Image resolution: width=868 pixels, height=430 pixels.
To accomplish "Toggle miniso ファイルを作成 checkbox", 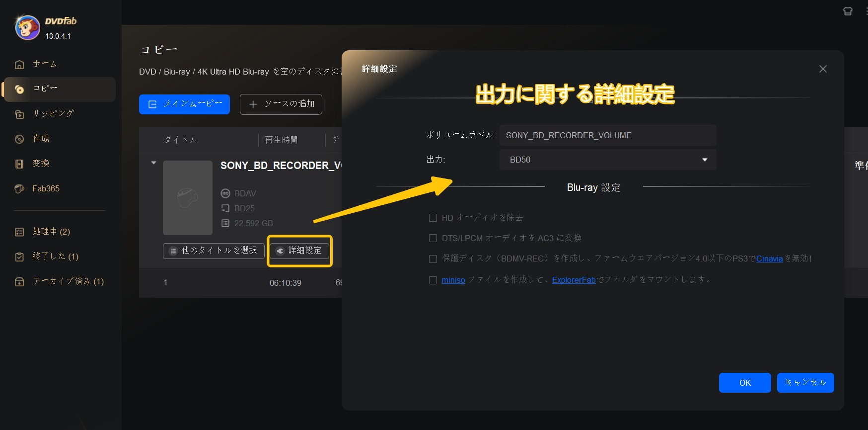I will point(433,280).
